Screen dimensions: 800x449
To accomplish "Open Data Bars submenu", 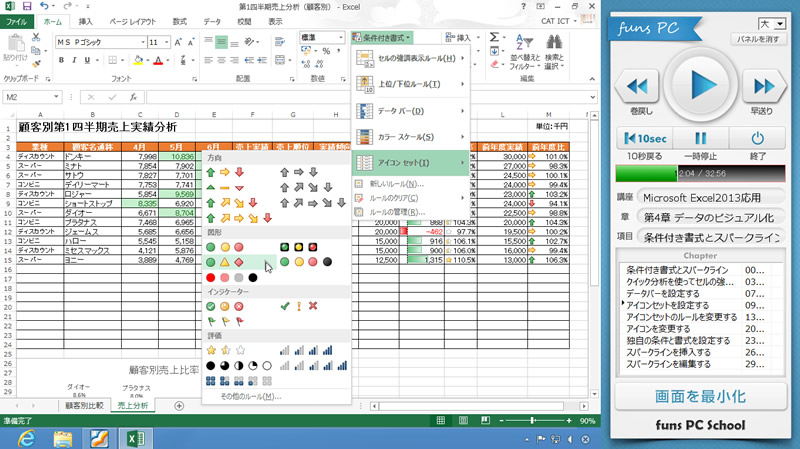I will click(x=411, y=111).
